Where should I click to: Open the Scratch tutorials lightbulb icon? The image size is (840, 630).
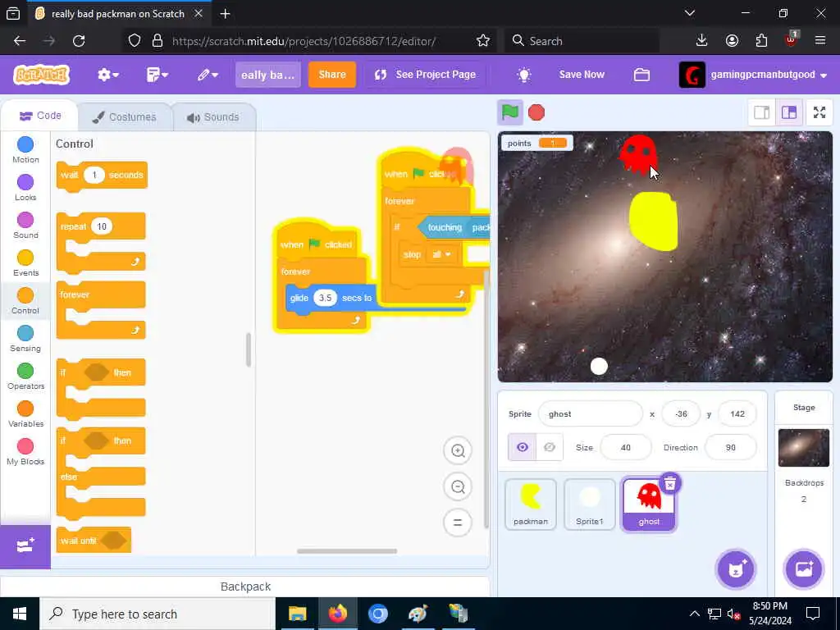[x=524, y=75]
